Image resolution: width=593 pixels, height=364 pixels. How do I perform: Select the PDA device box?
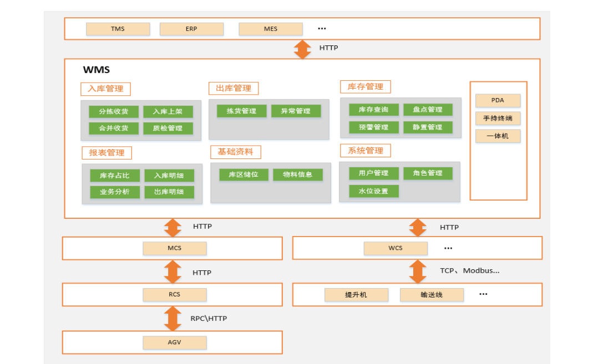498,100
